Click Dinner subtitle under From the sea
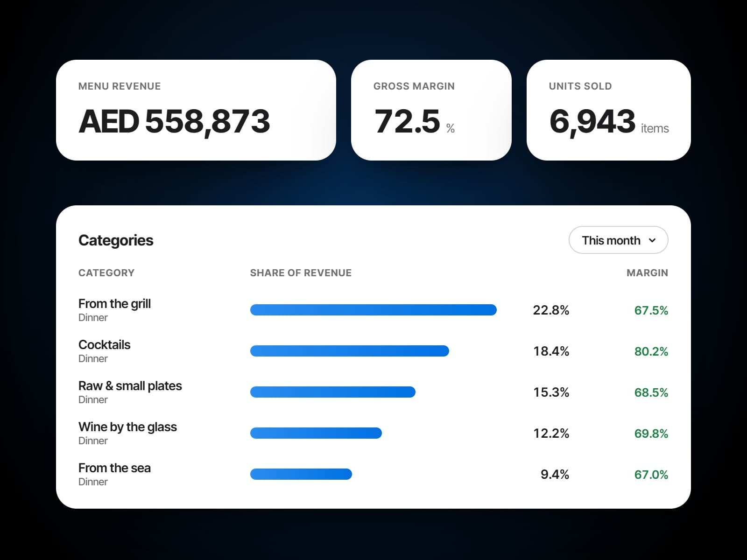Viewport: 747px width, 560px height. [x=93, y=482]
